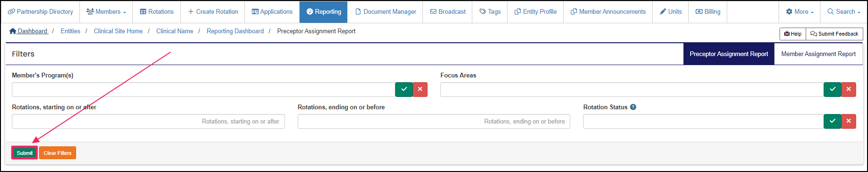Viewport: 868px width, 172px height.
Task: Expand the More dropdown
Action: (800, 12)
